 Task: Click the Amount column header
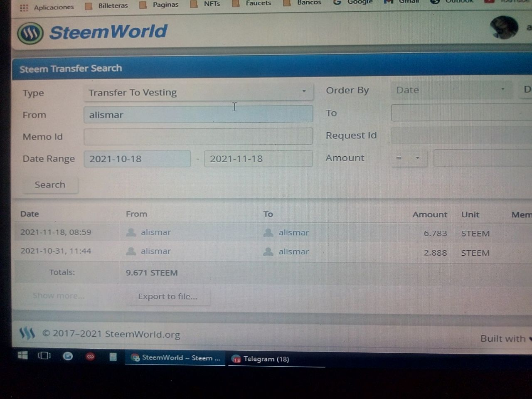[430, 214]
